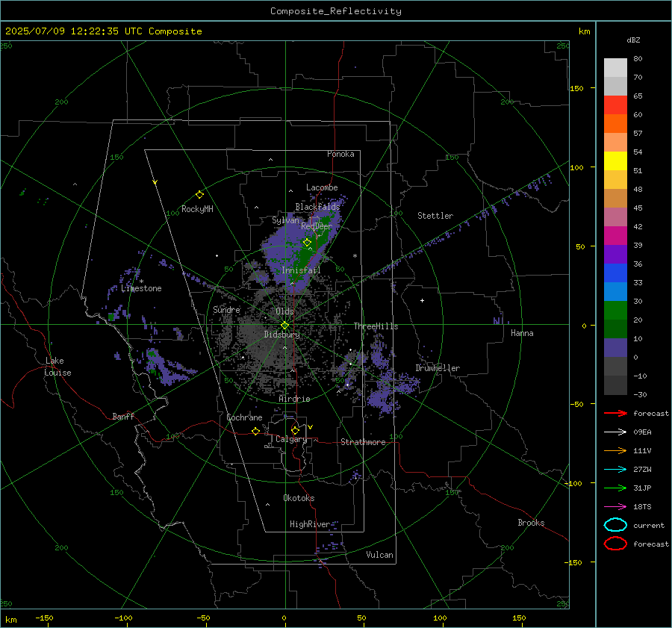Click the Vulcan city label
The image size is (672, 628).
point(380,555)
